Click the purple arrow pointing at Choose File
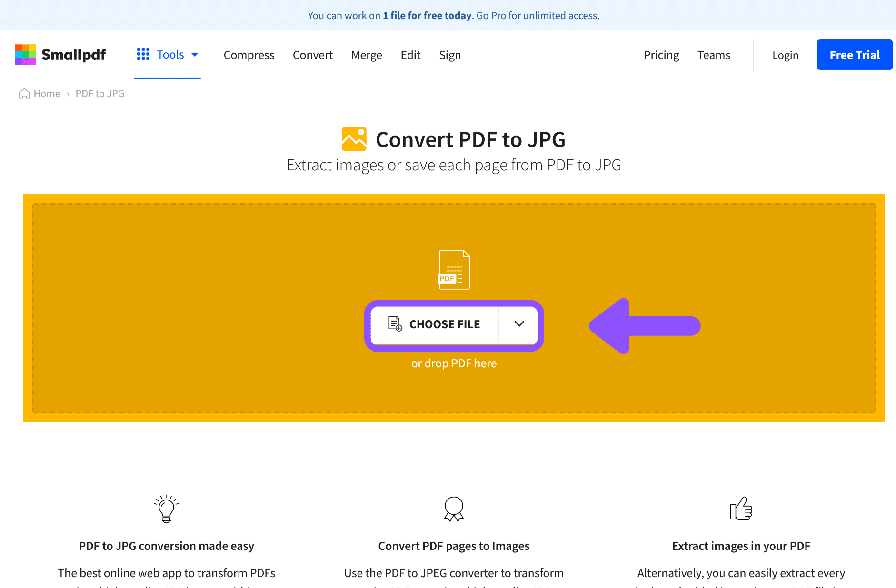The width and height of the screenshot is (896, 588). tap(644, 326)
